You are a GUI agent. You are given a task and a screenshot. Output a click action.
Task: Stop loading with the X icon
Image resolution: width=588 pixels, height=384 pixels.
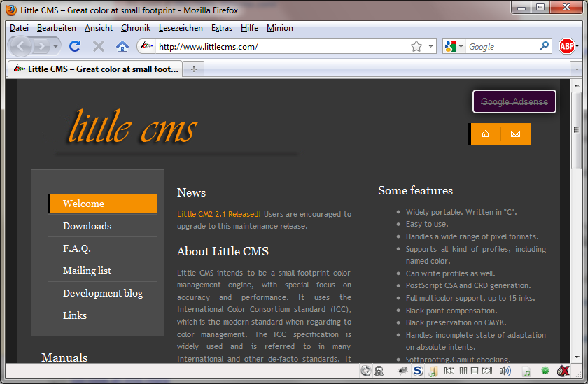click(x=99, y=46)
